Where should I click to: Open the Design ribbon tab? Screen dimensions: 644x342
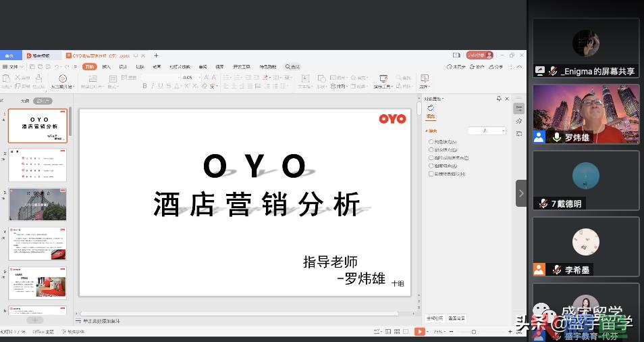point(123,67)
